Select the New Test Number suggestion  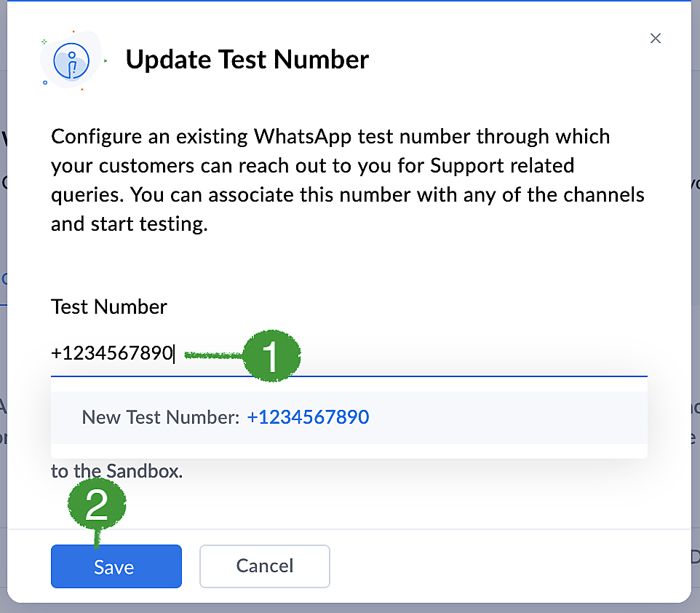[349, 418]
